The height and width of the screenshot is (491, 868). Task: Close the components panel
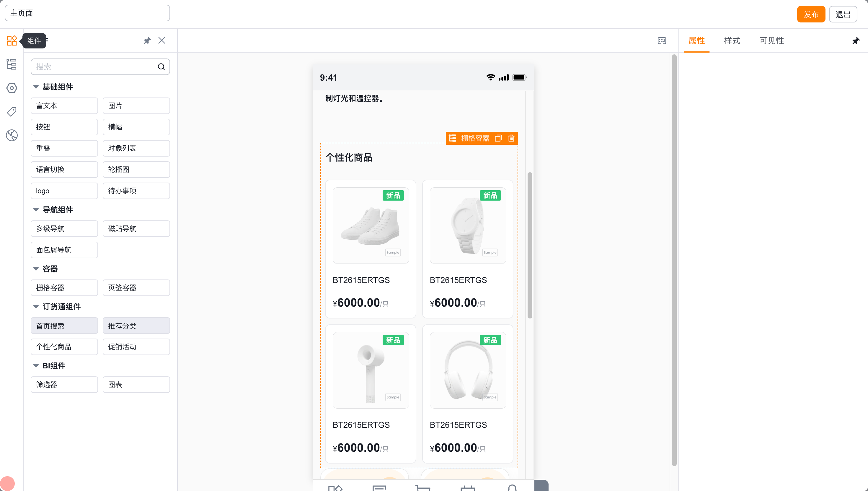click(162, 40)
